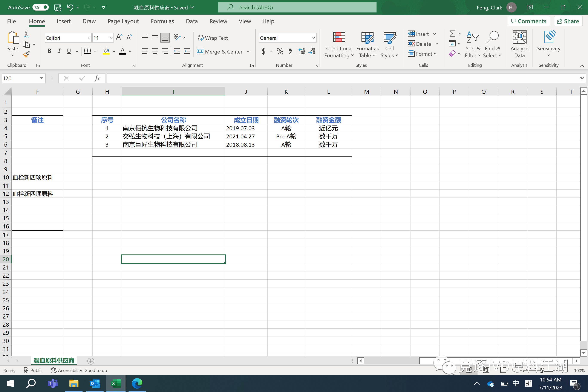Click the Insert Function fx icon
The image size is (588, 392).
[x=97, y=78]
